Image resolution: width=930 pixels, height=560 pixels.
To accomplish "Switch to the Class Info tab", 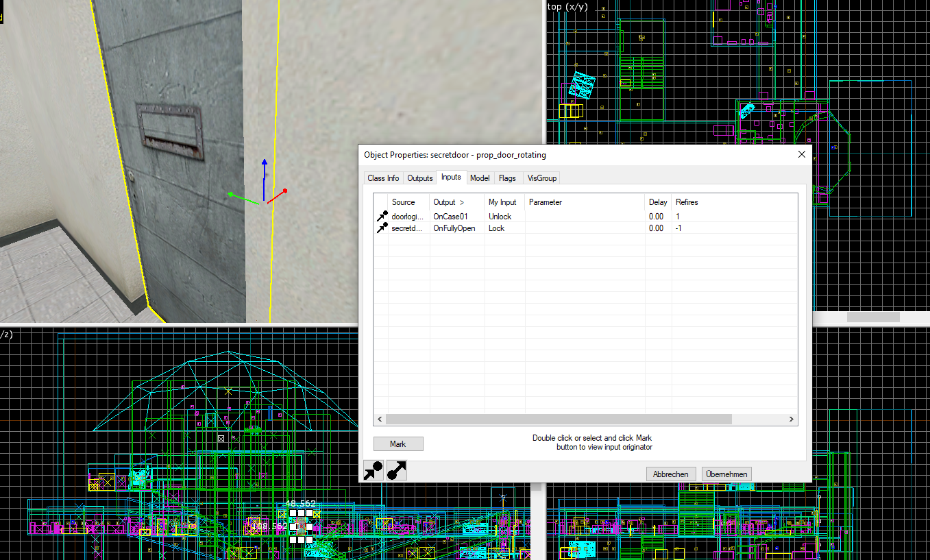I will tap(383, 178).
